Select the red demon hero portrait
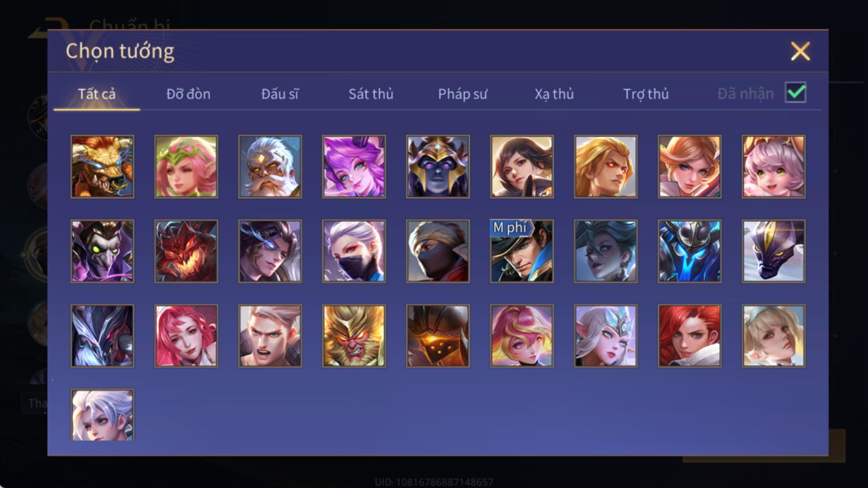Viewport: 868px width, 488px height. coord(186,251)
